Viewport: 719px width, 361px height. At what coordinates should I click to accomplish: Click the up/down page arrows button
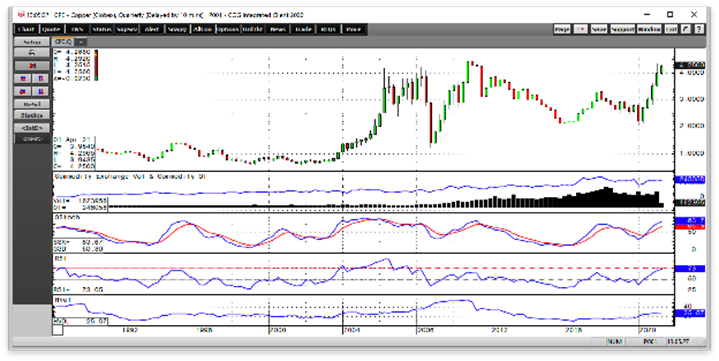click(580, 29)
